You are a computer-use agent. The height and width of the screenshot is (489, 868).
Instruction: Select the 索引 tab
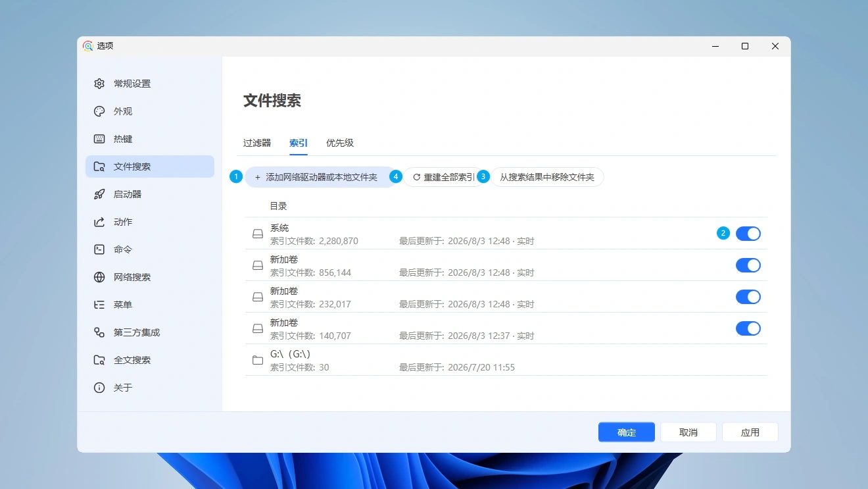(x=299, y=143)
